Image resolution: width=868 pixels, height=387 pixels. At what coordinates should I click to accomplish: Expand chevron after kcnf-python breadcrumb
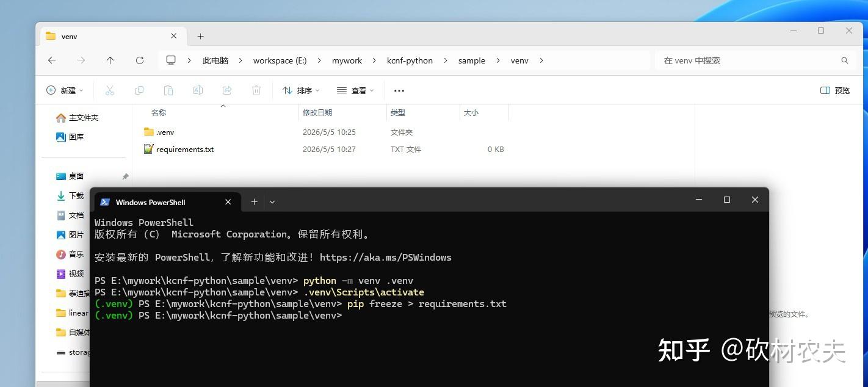click(445, 60)
